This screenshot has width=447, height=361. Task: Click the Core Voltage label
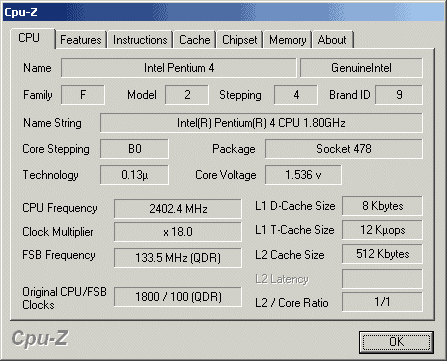point(226,175)
